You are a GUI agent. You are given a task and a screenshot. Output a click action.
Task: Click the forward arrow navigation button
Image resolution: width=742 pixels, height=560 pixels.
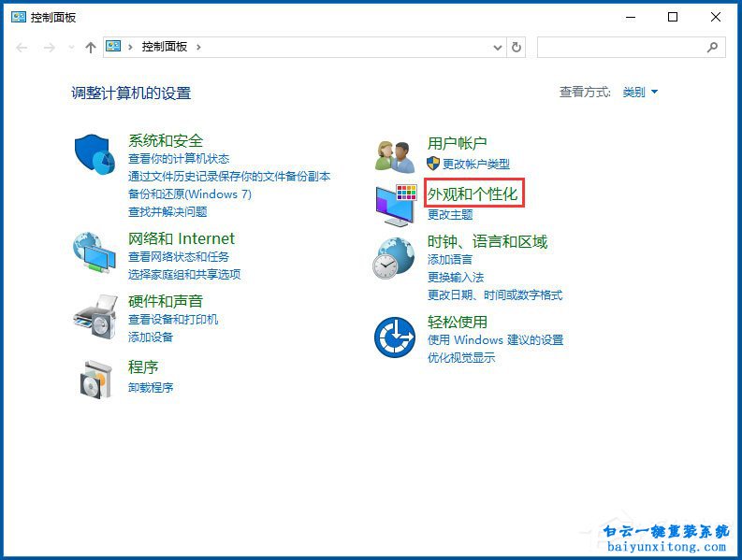(x=50, y=48)
